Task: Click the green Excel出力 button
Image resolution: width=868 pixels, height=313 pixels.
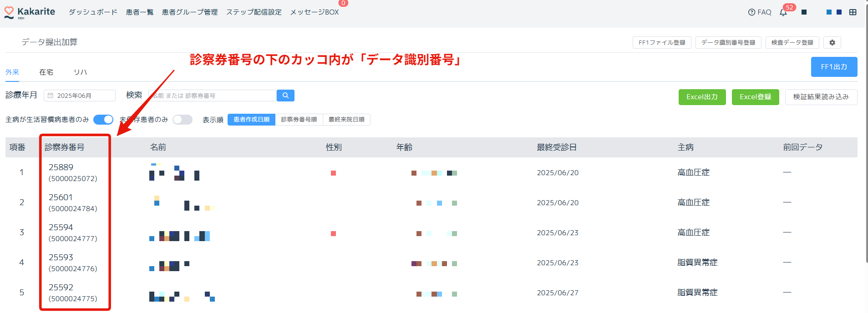Action: click(702, 97)
